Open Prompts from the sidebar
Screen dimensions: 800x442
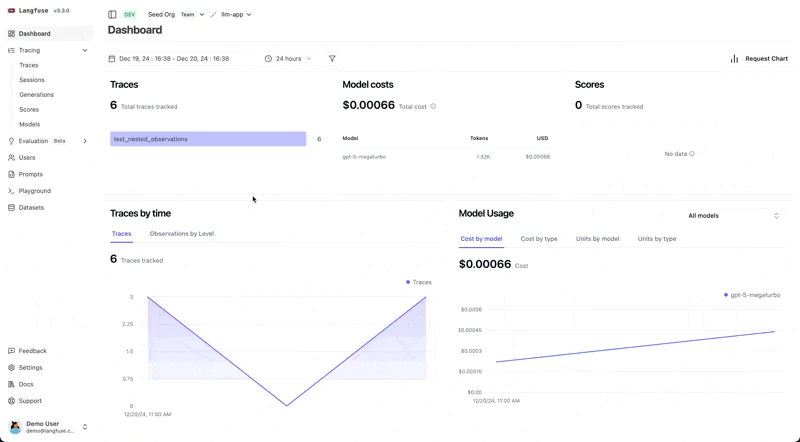click(30, 174)
